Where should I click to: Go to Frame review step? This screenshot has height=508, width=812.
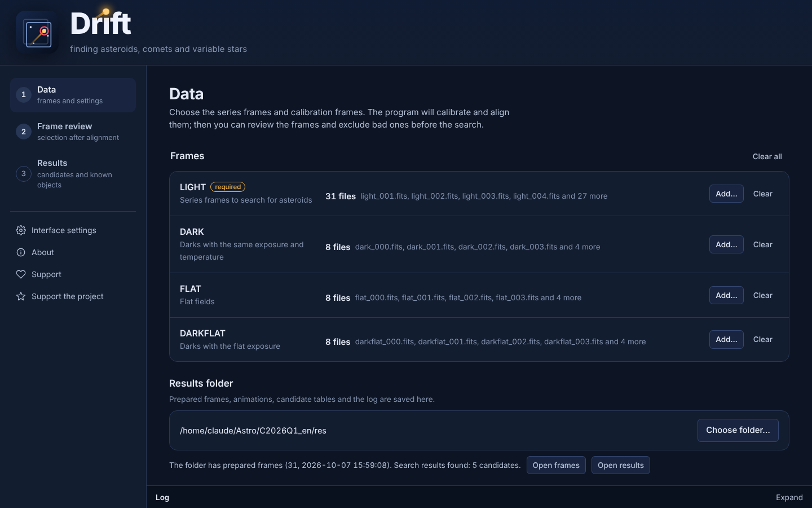[x=73, y=132]
